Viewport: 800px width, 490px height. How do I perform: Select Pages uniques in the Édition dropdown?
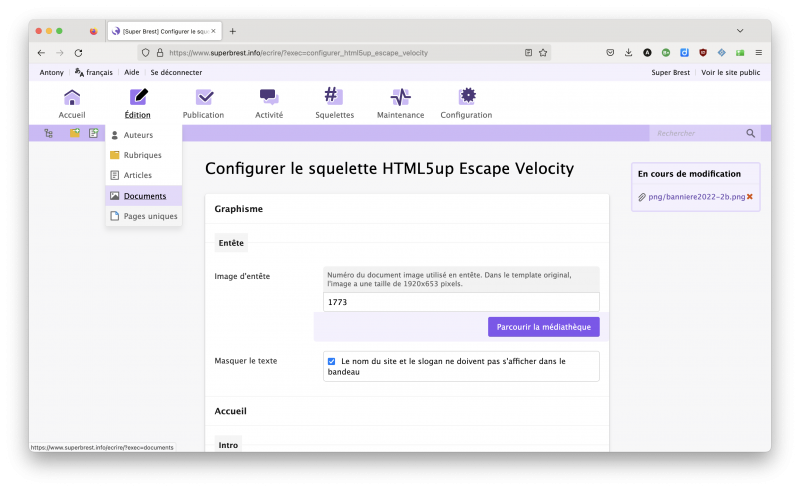pyautogui.click(x=144, y=216)
